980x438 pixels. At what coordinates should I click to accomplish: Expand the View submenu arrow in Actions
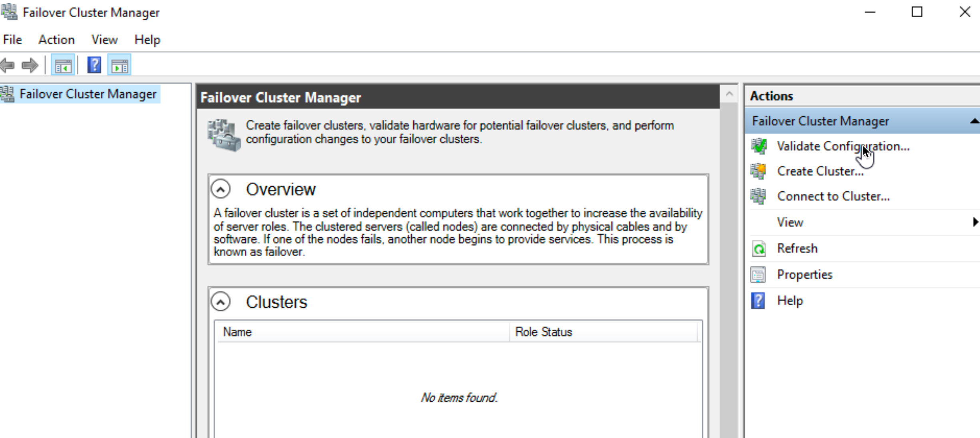(976, 222)
